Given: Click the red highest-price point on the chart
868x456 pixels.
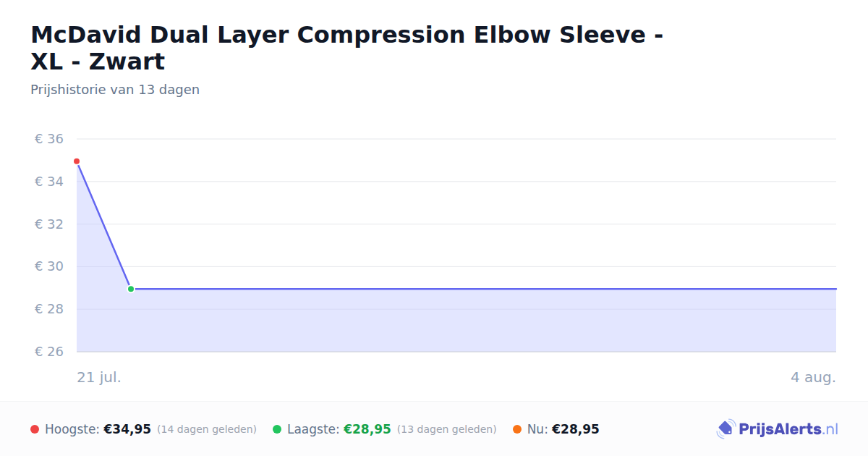Looking at the screenshot, I should tap(77, 161).
